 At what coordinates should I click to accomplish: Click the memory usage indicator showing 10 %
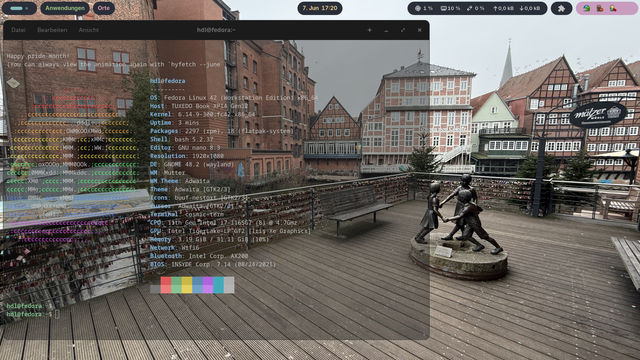pyautogui.click(x=450, y=8)
